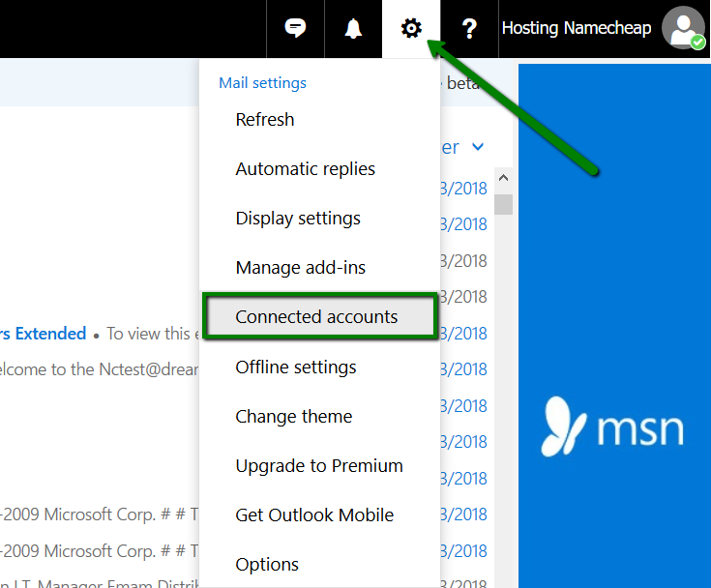The image size is (711, 588).
Task: Open Hosting Namecheap account name
Action: click(577, 28)
